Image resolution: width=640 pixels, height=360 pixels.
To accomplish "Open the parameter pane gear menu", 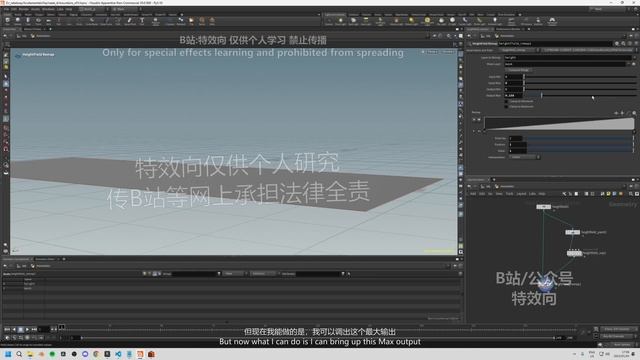I will (617, 43).
